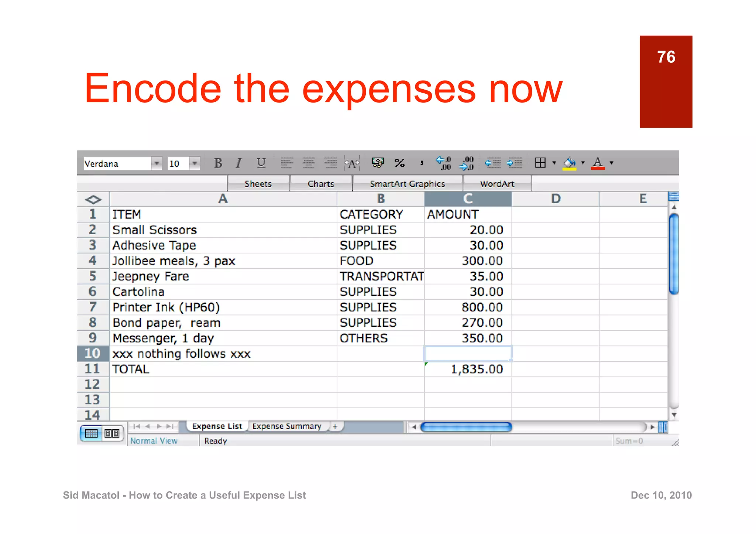Open the font size 10 dropdown
756x534 pixels.
[195, 163]
